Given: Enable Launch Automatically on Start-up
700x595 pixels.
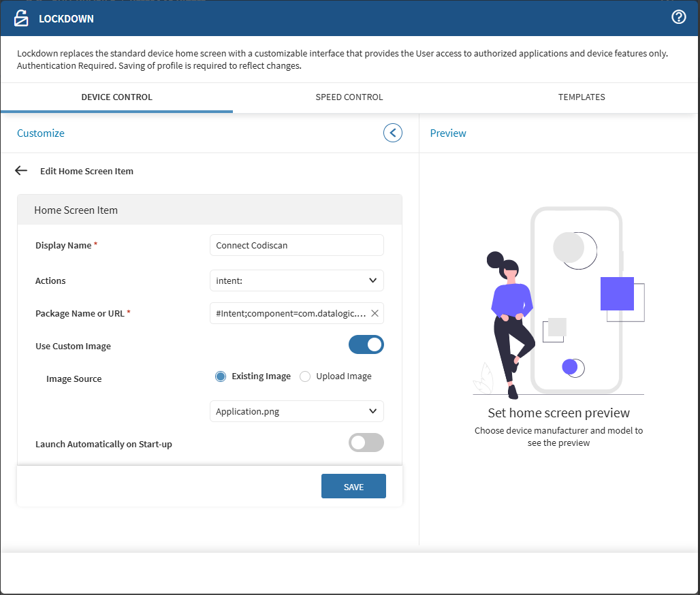Looking at the screenshot, I should [366, 443].
